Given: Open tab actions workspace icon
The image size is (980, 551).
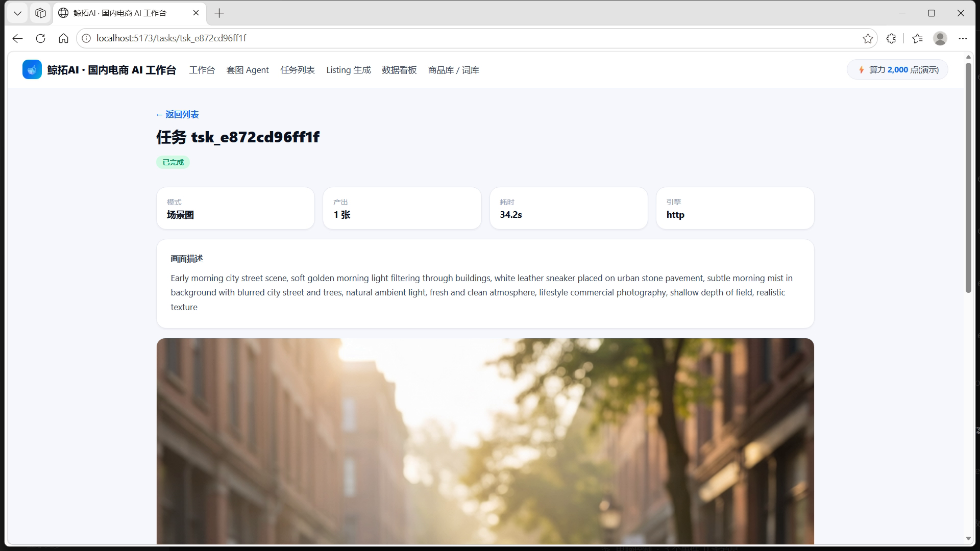Looking at the screenshot, I should tap(40, 13).
